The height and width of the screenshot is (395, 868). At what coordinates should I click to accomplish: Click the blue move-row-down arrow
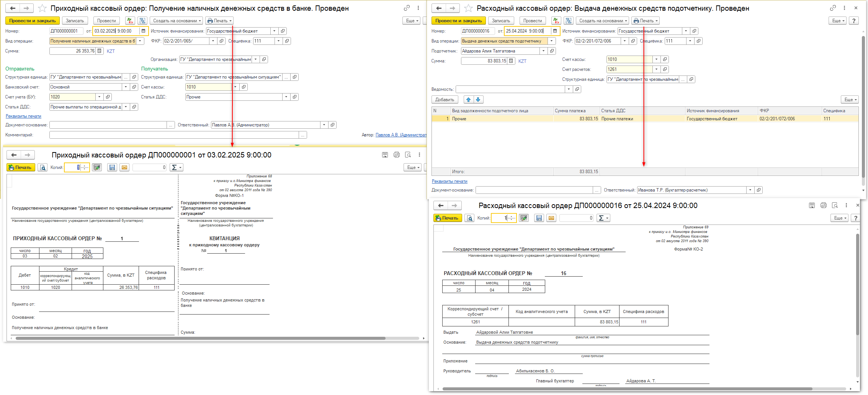click(478, 100)
